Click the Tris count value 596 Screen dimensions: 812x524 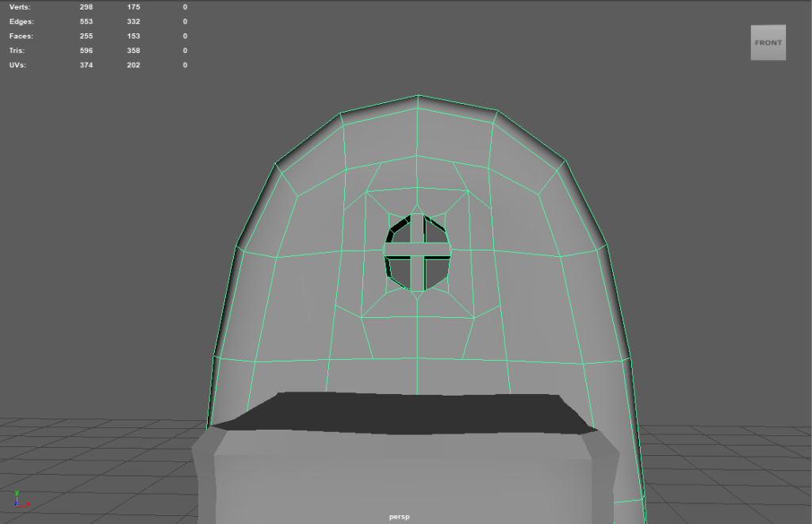(x=86, y=51)
